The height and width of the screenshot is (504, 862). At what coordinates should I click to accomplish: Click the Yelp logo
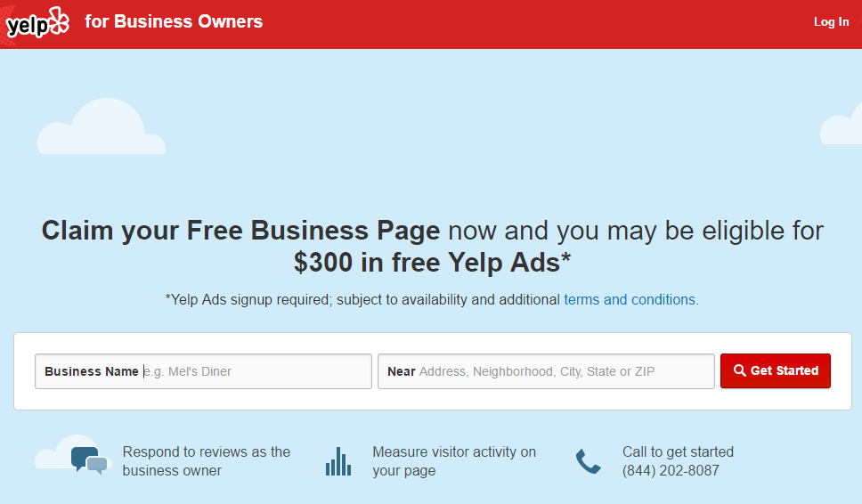[37, 22]
